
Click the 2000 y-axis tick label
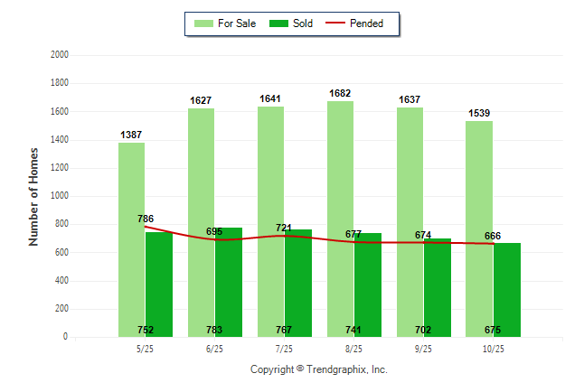point(60,55)
